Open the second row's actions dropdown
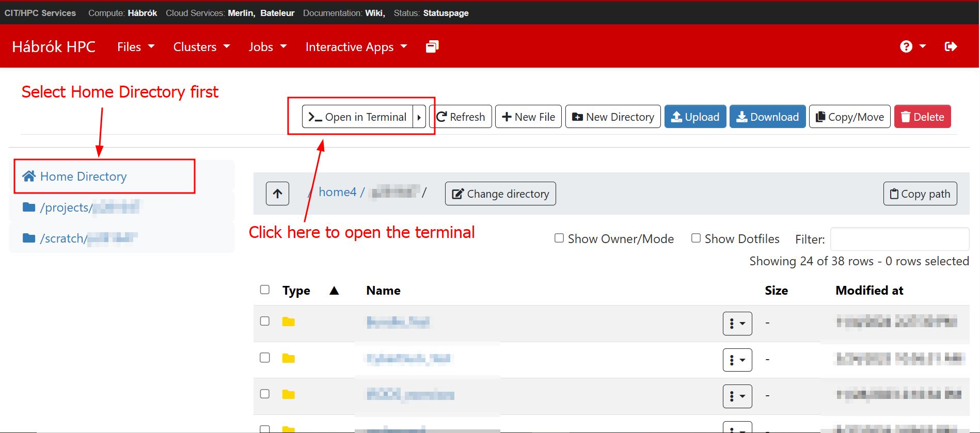This screenshot has width=980, height=433. pos(737,360)
